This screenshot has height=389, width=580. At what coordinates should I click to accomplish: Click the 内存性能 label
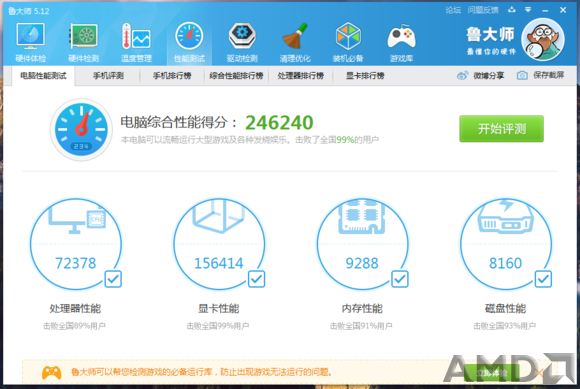tap(362, 308)
